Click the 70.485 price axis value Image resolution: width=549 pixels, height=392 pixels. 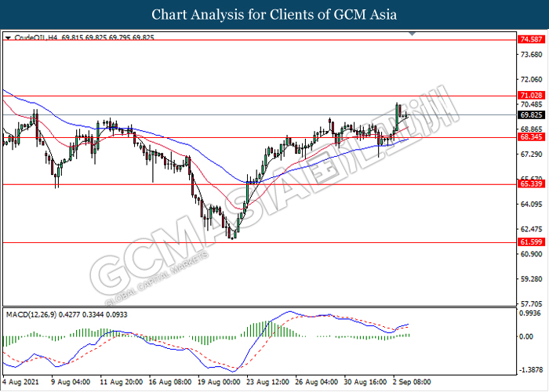[531, 104]
